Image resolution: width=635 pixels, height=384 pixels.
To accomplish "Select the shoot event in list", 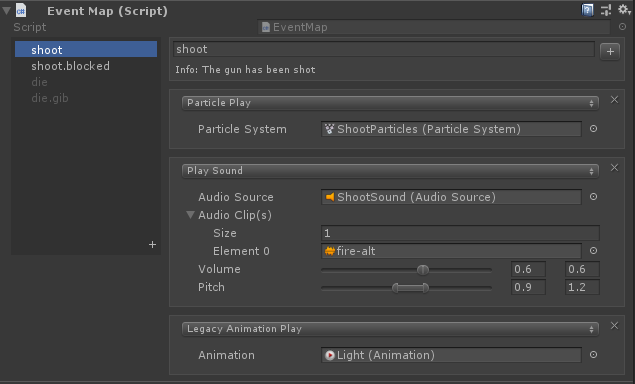I will click(86, 49).
